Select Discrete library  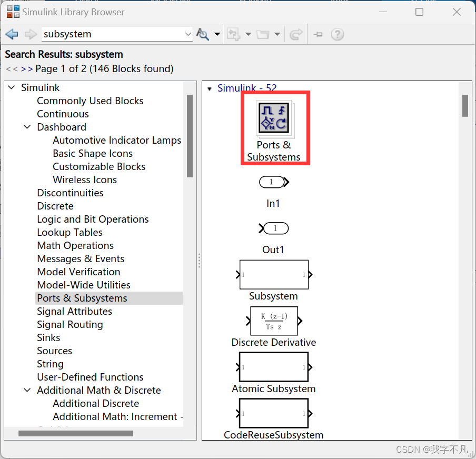tap(55, 206)
